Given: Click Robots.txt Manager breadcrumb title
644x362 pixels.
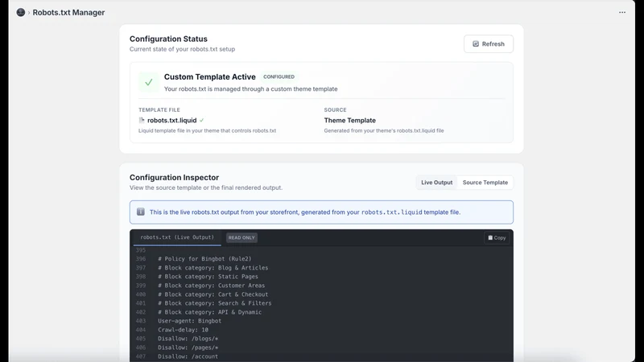Looking at the screenshot, I should 68,12.
